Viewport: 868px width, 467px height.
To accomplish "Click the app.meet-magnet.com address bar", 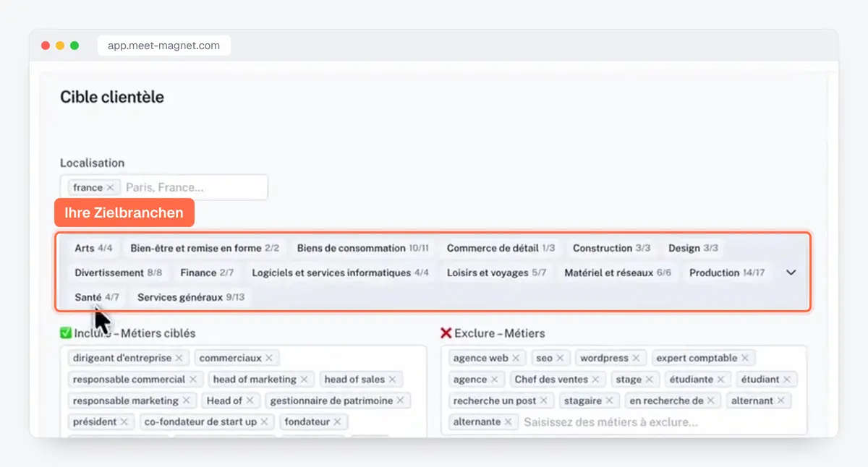I will (x=164, y=46).
